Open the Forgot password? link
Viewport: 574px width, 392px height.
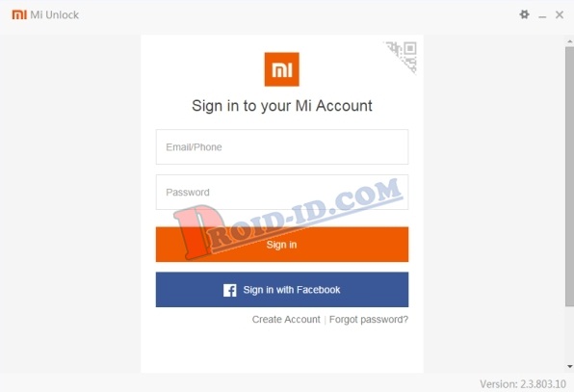[369, 320]
